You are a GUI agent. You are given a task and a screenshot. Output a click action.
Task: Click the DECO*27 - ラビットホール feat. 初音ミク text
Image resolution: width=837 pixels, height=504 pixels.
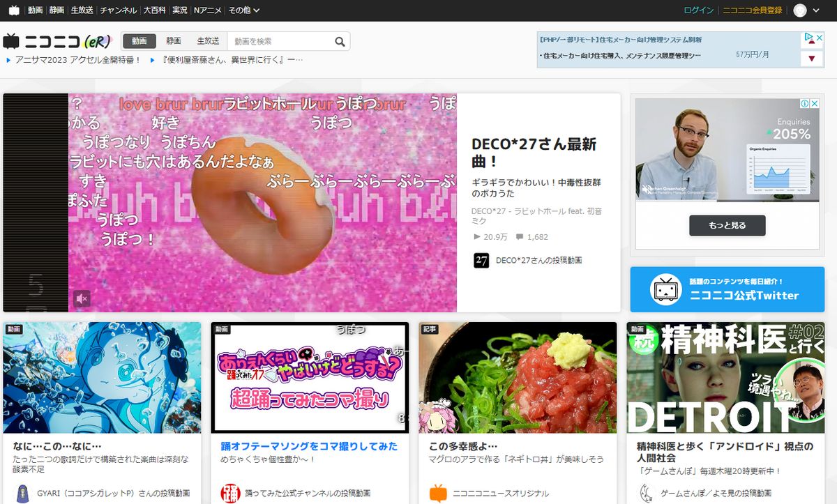(x=535, y=215)
